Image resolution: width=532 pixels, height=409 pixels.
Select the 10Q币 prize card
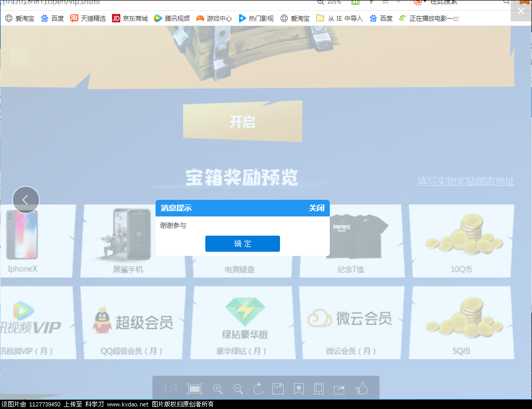[461, 241]
